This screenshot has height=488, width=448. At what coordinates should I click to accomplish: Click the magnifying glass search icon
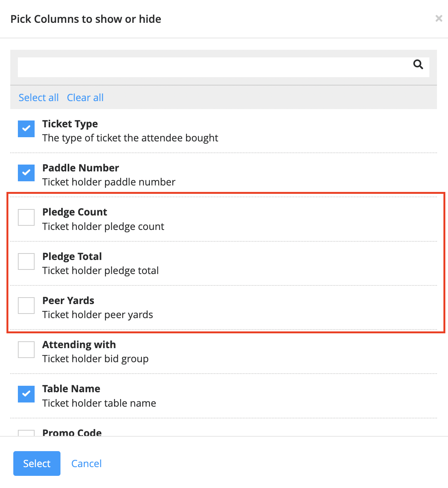[x=418, y=65]
